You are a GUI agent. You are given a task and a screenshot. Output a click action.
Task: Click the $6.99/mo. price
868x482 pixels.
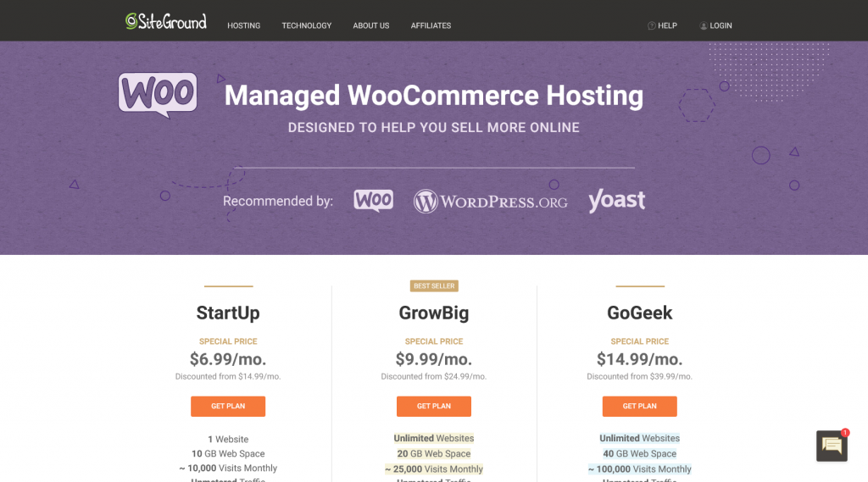(x=228, y=359)
